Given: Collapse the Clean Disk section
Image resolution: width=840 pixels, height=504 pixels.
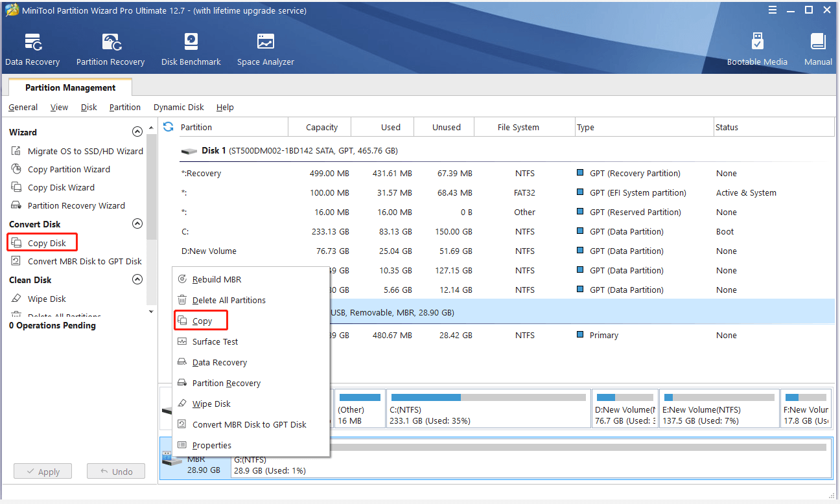Looking at the screenshot, I should tap(137, 279).
